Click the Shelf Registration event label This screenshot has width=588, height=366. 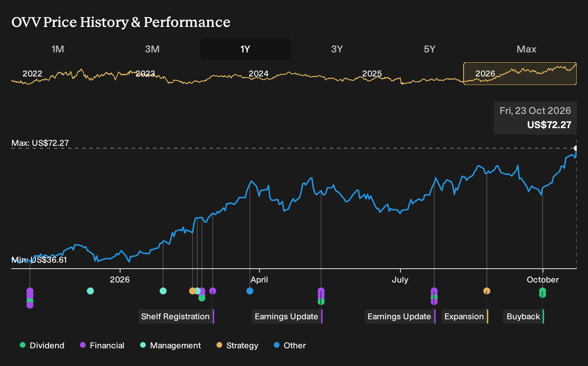point(176,316)
